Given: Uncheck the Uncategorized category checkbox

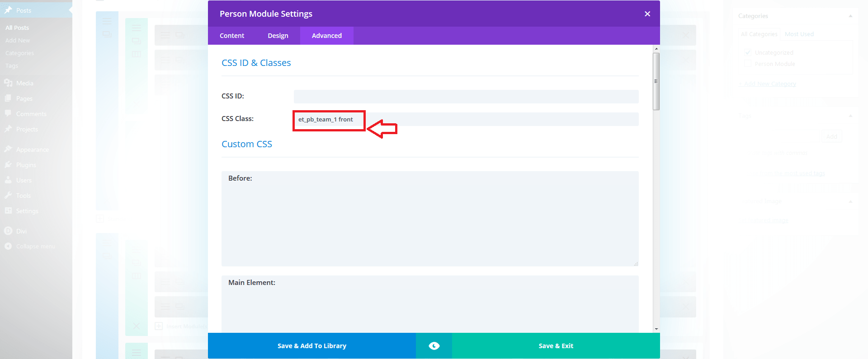Looking at the screenshot, I should tap(748, 52).
